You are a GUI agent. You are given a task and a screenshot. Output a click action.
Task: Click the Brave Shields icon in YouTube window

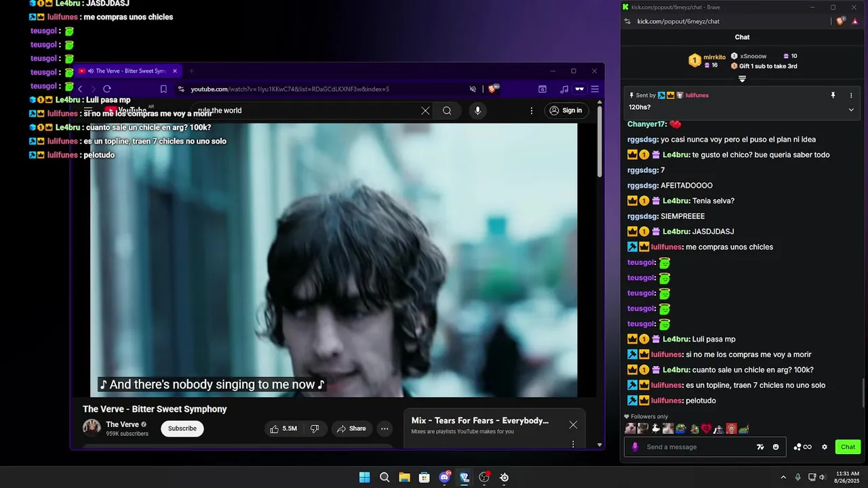493,89
